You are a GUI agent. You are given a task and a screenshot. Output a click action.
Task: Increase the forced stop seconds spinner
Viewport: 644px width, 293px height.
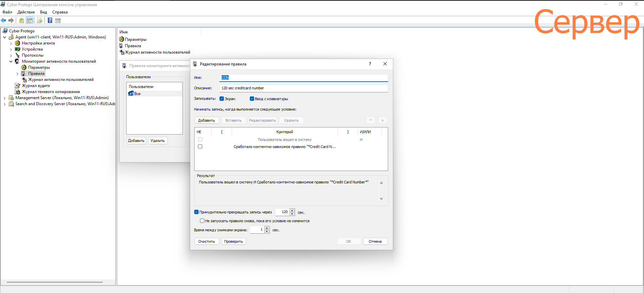coord(292,210)
